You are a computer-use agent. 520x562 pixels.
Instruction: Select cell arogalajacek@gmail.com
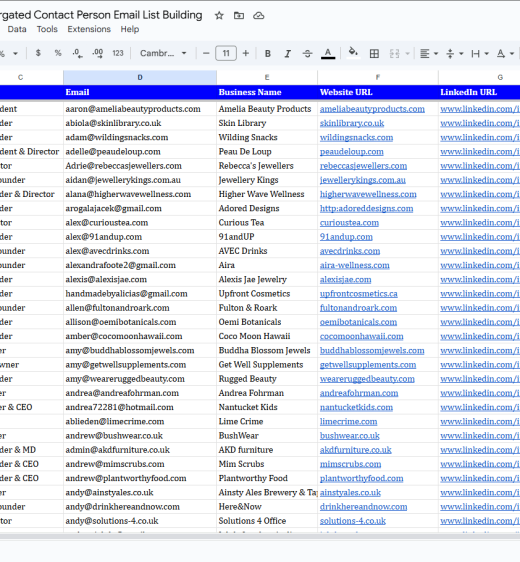140,209
